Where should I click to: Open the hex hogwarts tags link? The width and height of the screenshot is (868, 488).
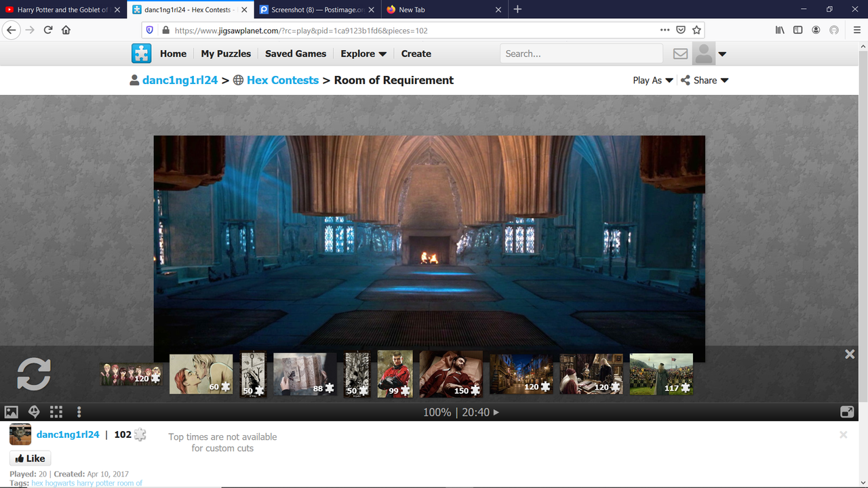point(87,483)
